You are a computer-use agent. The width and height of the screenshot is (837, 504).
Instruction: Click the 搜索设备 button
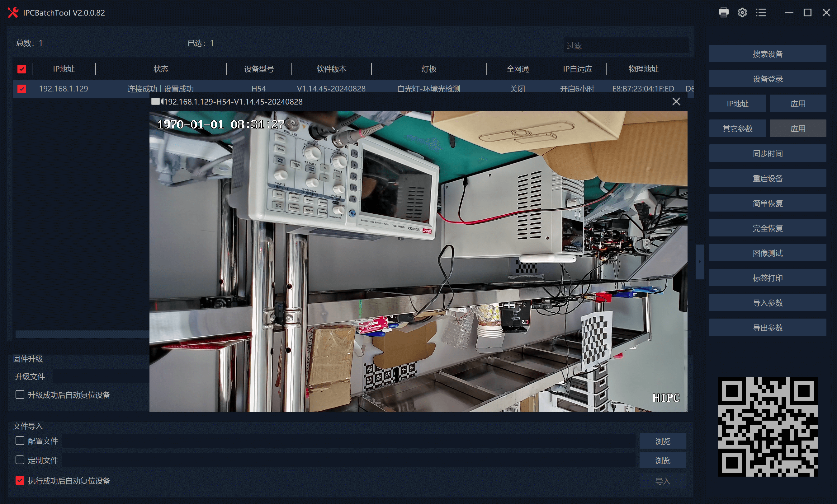click(767, 54)
